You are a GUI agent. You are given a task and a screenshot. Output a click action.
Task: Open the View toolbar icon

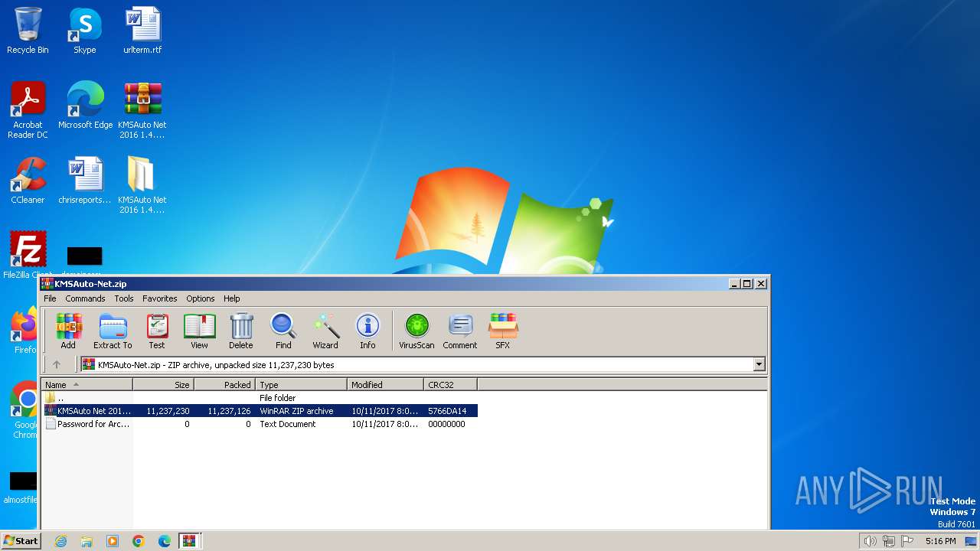coord(199,331)
